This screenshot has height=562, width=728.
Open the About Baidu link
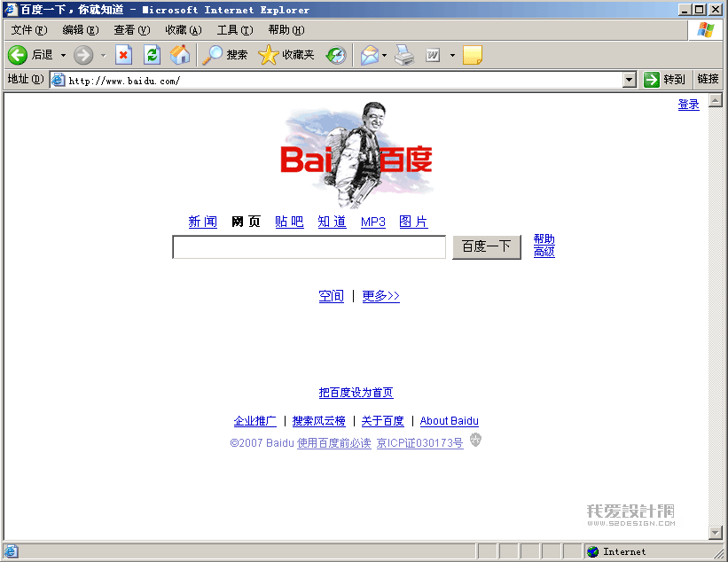click(449, 421)
